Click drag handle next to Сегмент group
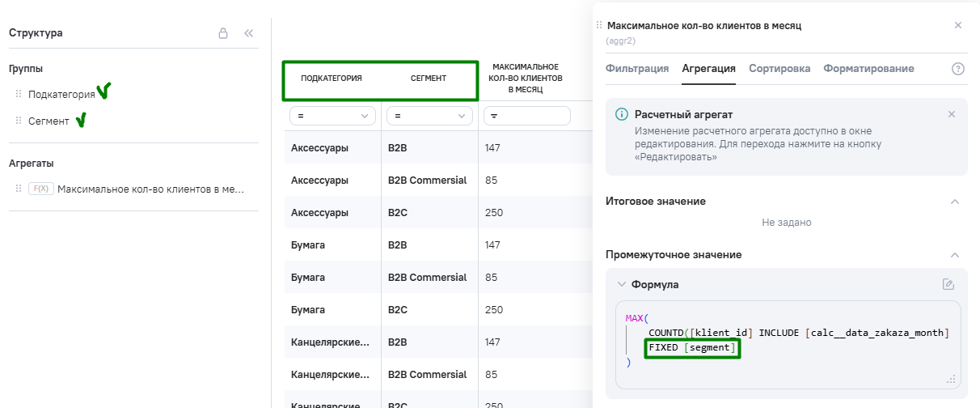This screenshot has width=980, height=408. (19, 121)
